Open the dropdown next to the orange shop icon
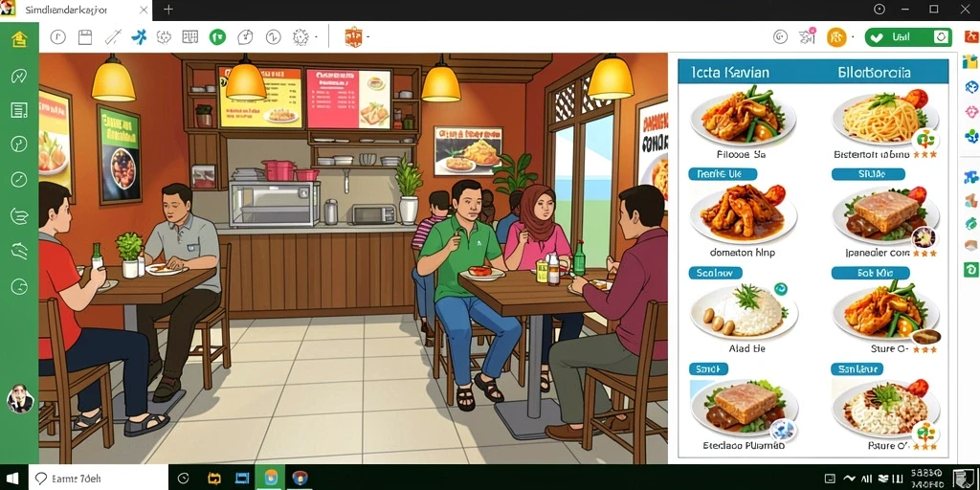Viewport: 980px width, 490px height. 367,37
